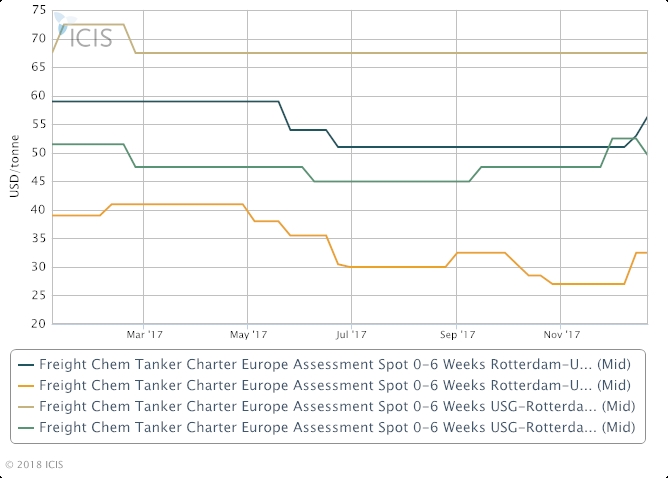This screenshot has width=668, height=478.
Task: Select the 40 y-axis tick label
Action: 38,210
